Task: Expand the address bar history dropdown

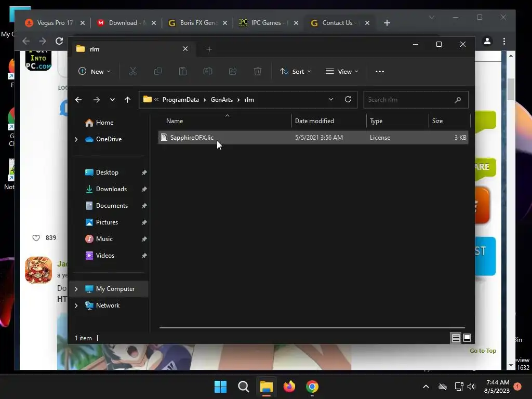Action: tap(331, 99)
